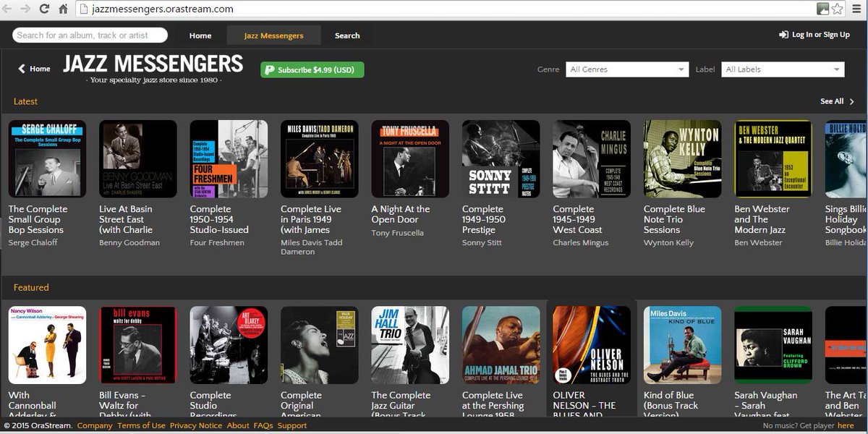This screenshot has height=434, width=868.
Task: Open Tony Fruscella album cover
Action: (x=410, y=159)
